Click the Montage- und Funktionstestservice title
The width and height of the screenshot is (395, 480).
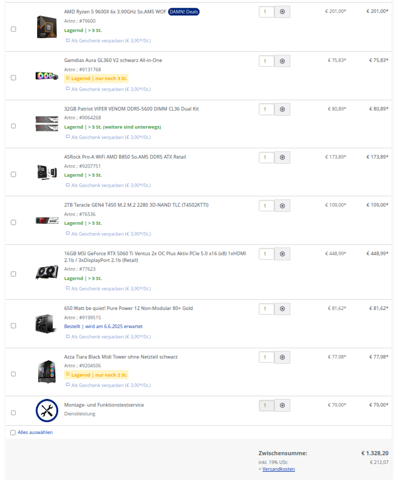(x=104, y=405)
